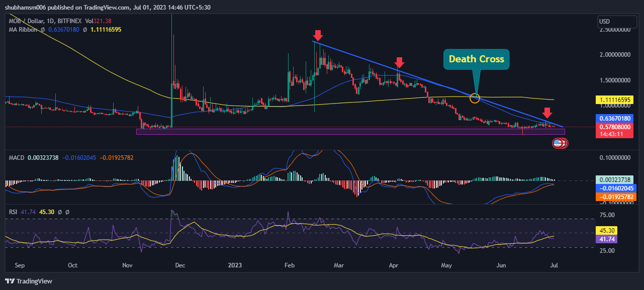Click 0.00323738 in the MACD legend
The height and width of the screenshot is (290, 644).
(43, 158)
